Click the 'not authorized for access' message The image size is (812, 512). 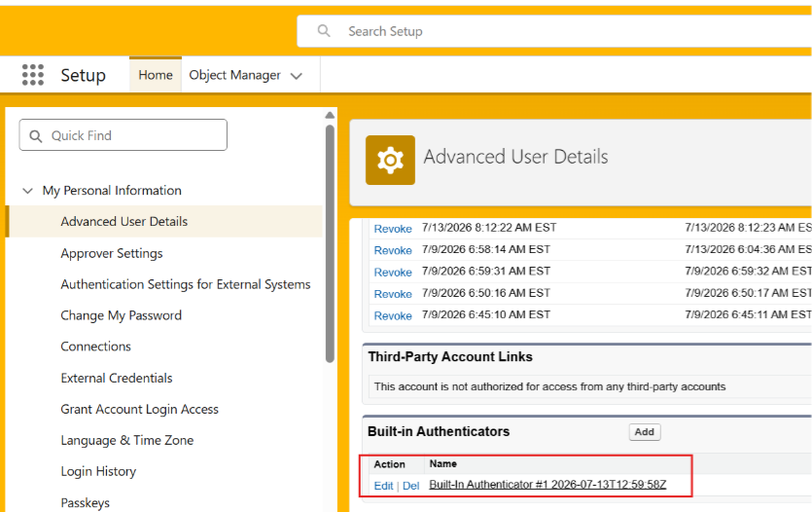(x=549, y=386)
